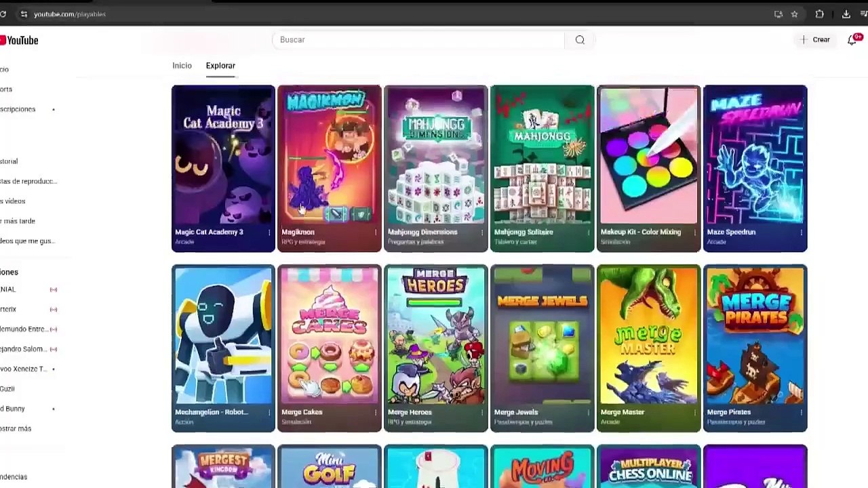
Task: Bookmark this page with the star icon
Action: pyautogui.click(x=794, y=14)
